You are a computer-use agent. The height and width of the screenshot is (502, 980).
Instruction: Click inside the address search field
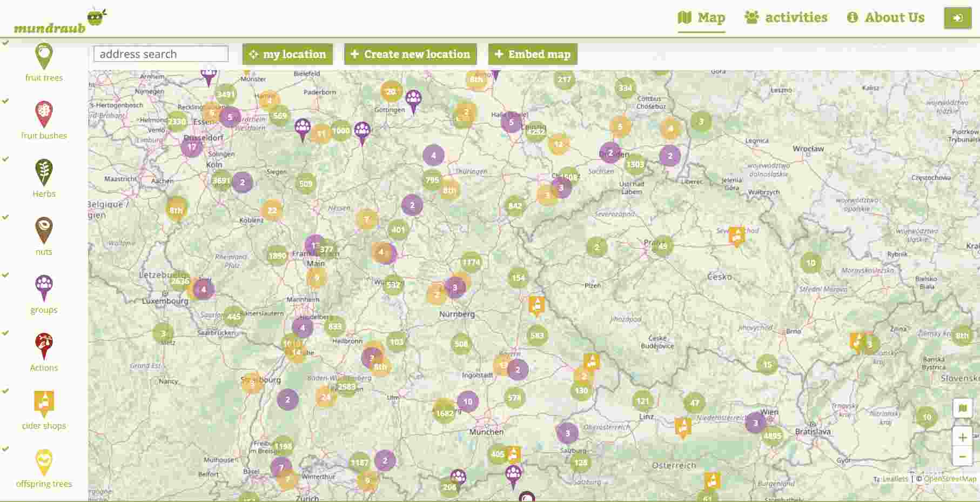160,53
